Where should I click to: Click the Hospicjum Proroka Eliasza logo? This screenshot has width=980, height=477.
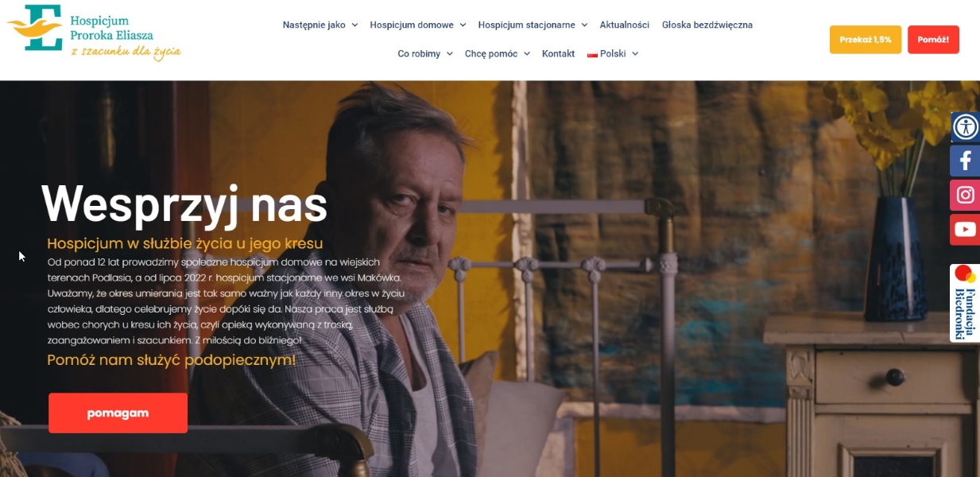[94, 33]
